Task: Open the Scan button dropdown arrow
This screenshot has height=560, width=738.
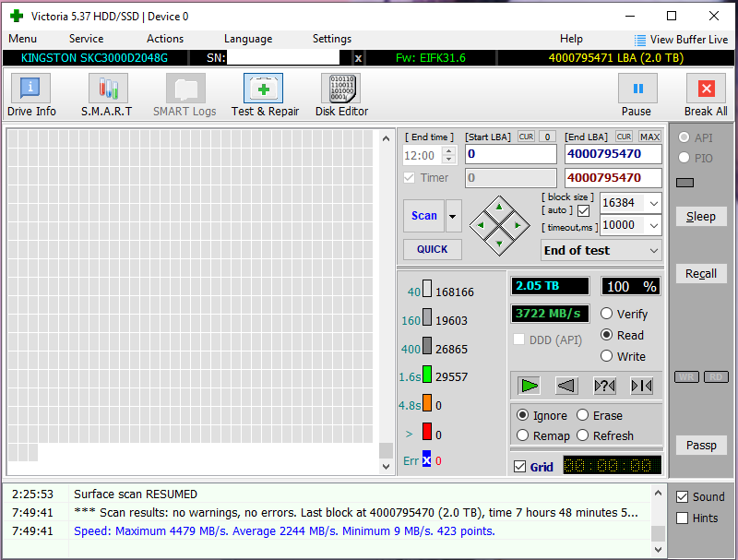Action: [x=453, y=216]
